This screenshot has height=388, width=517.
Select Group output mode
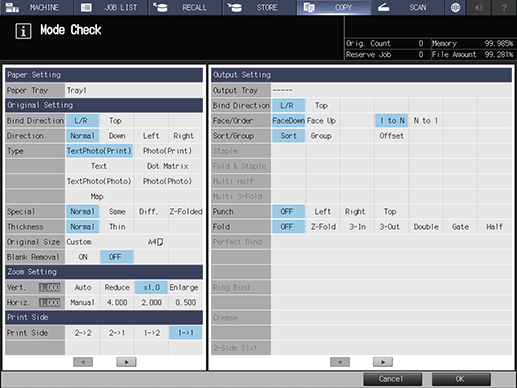[x=322, y=136]
